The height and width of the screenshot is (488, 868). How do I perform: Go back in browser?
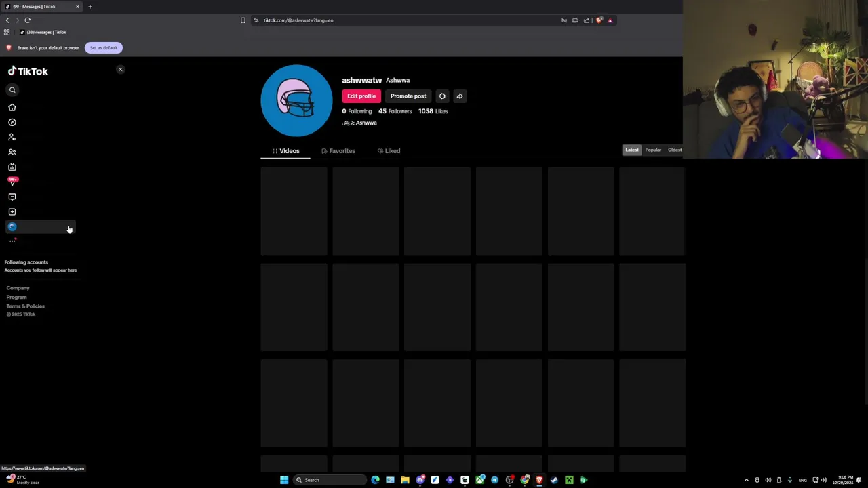[x=7, y=20]
